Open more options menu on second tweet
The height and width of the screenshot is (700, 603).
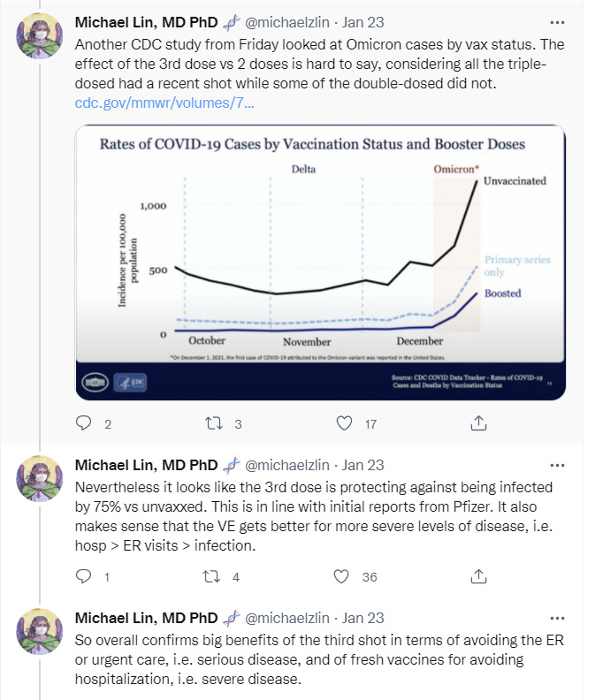(x=557, y=465)
